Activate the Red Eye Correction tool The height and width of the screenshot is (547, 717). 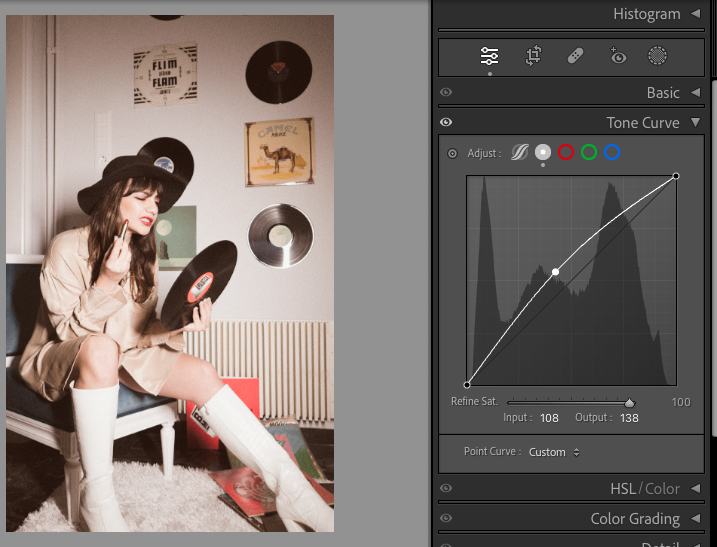pyautogui.click(x=617, y=57)
